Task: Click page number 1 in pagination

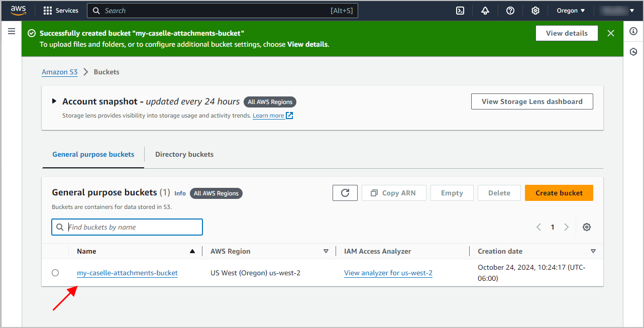Action: coord(553,227)
